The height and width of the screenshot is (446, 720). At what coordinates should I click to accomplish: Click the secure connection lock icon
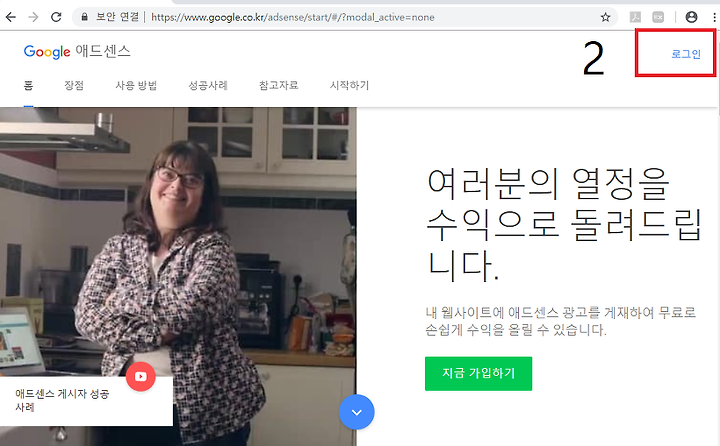[84, 17]
